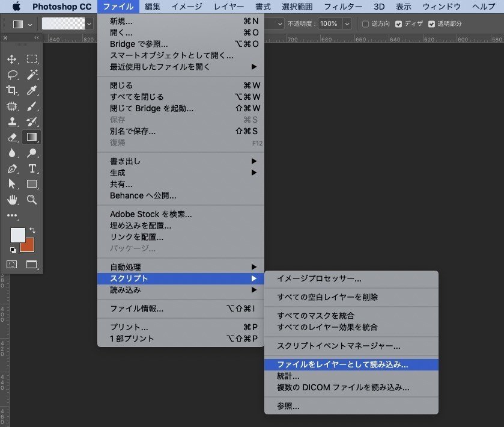Expand the 自動処理 submenu
Viewport: 504px width, 427px height.
[181, 267]
